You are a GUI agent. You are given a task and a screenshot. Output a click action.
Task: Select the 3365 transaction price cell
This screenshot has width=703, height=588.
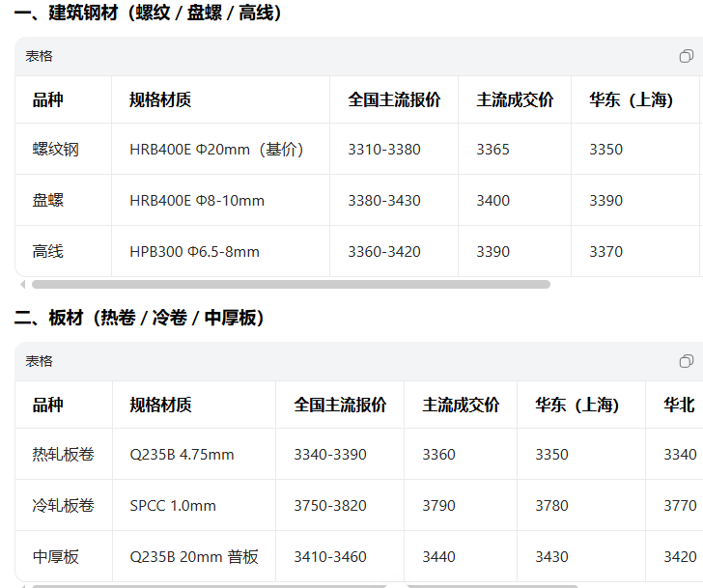492,150
